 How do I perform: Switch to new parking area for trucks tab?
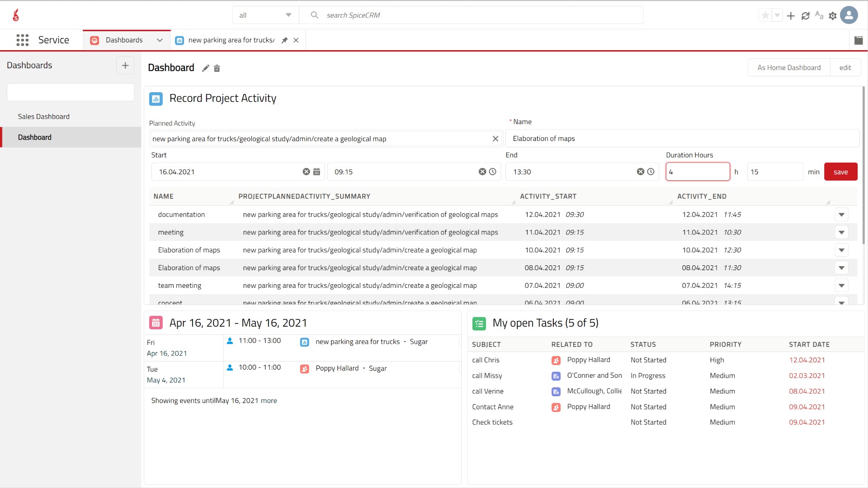pyautogui.click(x=231, y=40)
